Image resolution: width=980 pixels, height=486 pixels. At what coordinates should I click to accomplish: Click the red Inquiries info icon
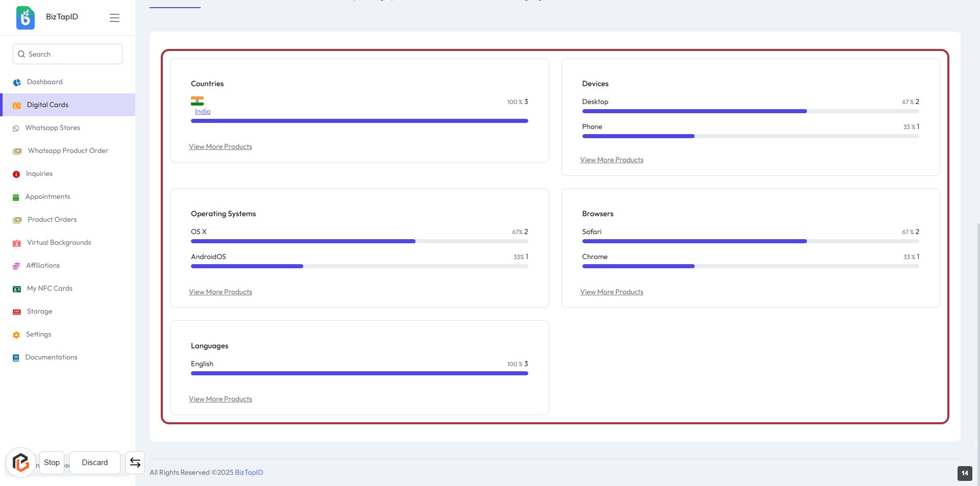(x=16, y=174)
